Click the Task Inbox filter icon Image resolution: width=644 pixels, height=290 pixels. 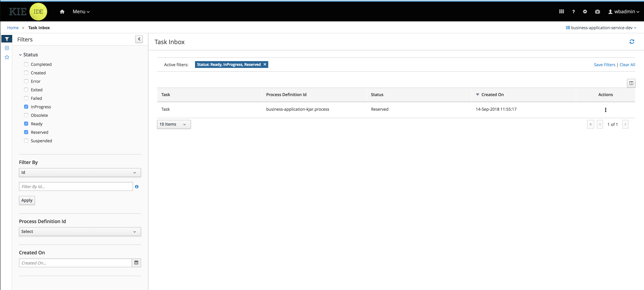point(7,39)
